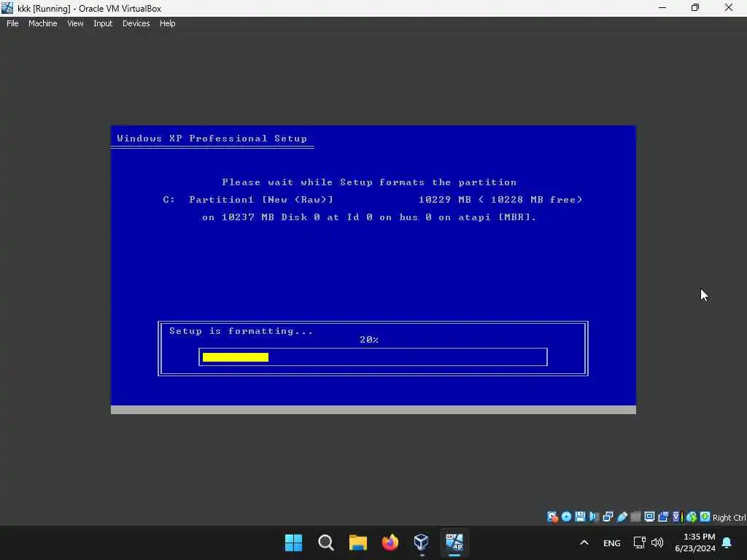This screenshot has height=560, width=747.
Task: Open the Machine menu
Action: (x=42, y=23)
